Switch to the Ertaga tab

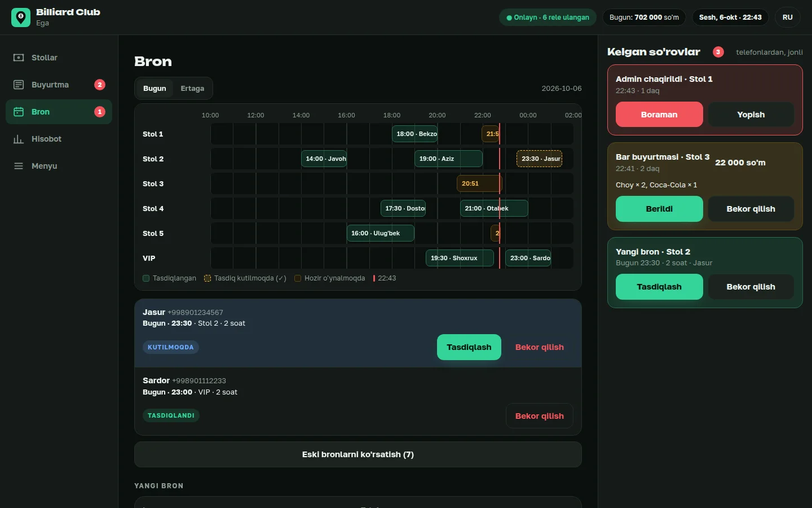point(192,89)
